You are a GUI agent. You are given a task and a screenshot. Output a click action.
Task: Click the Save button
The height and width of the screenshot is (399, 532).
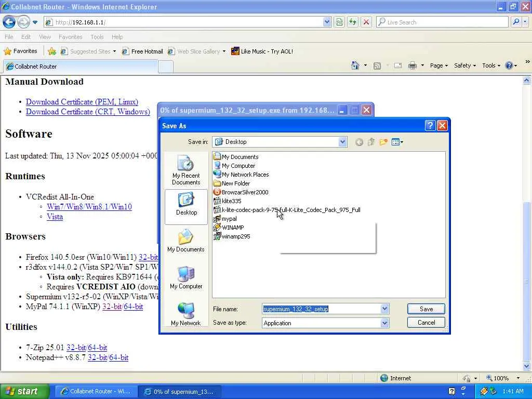pos(426,309)
